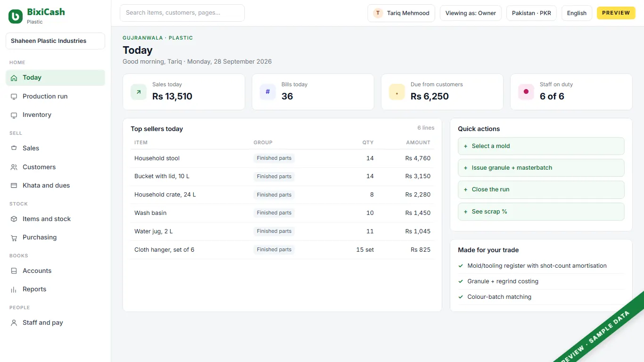Click the Staff and pay person icon

(x=14, y=323)
